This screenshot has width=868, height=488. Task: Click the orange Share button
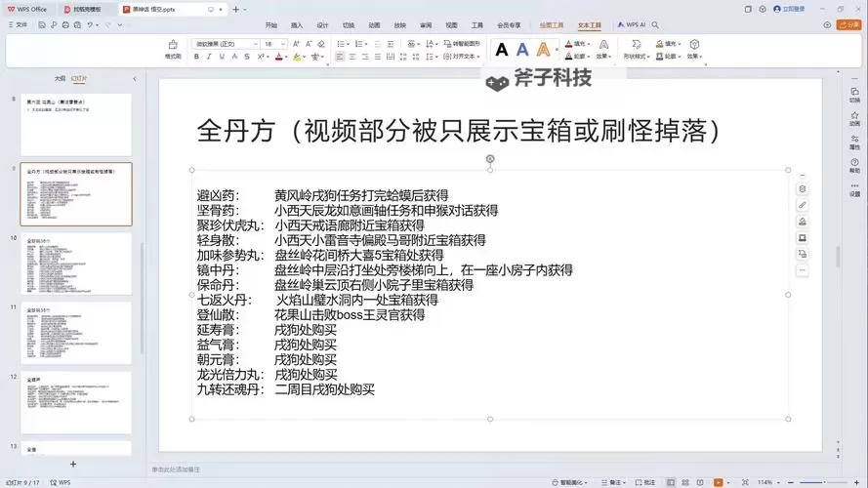coord(849,25)
